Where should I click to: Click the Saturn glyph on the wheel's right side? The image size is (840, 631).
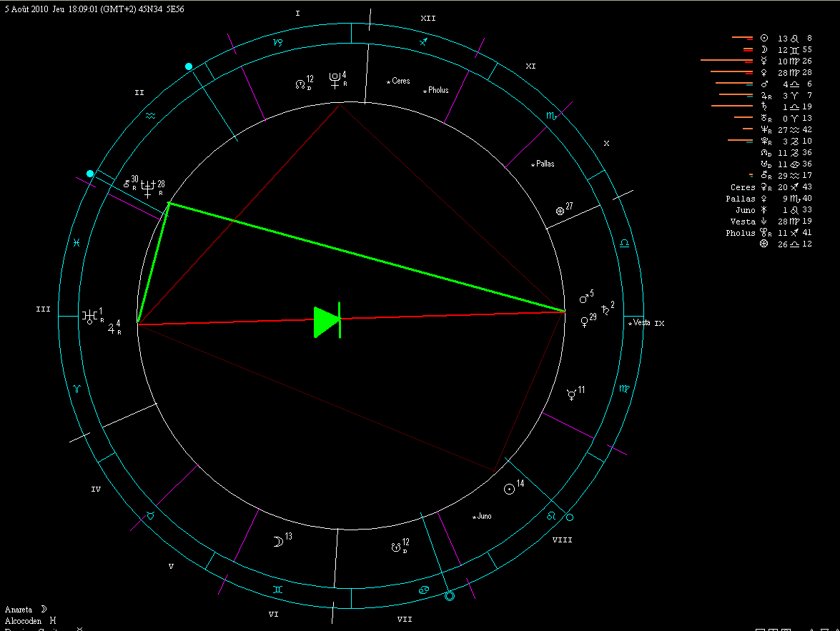(x=606, y=310)
